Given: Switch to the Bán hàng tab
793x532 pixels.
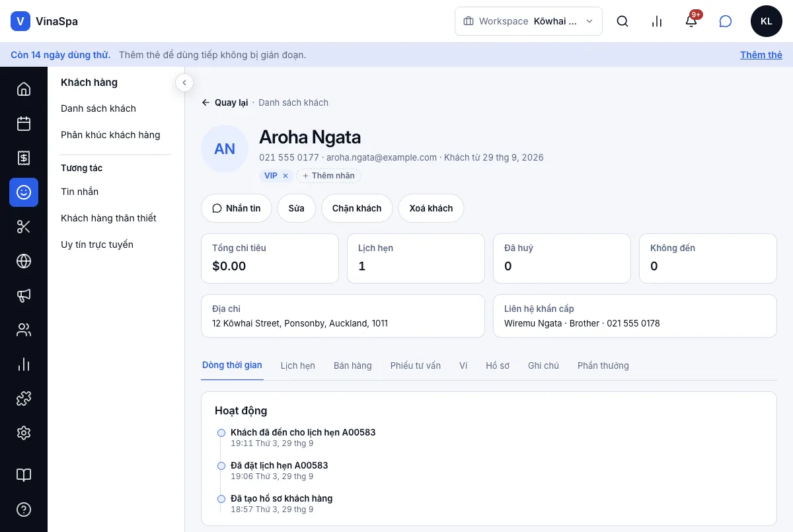Looking at the screenshot, I should (x=353, y=365).
